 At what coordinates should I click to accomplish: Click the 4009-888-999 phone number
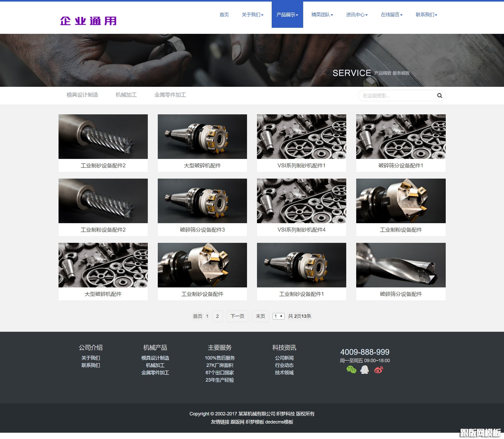365,352
